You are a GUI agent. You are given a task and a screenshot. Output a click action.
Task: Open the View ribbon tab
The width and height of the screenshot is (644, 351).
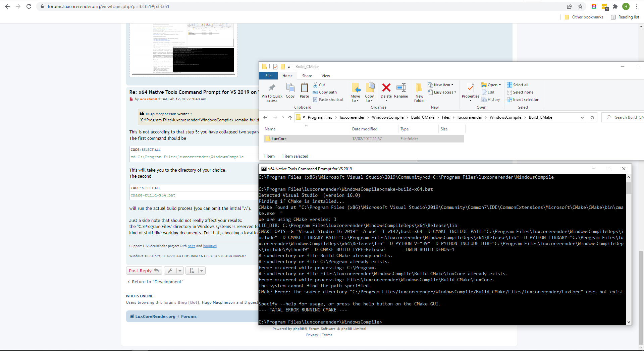pyautogui.click(x=326, y=76)
